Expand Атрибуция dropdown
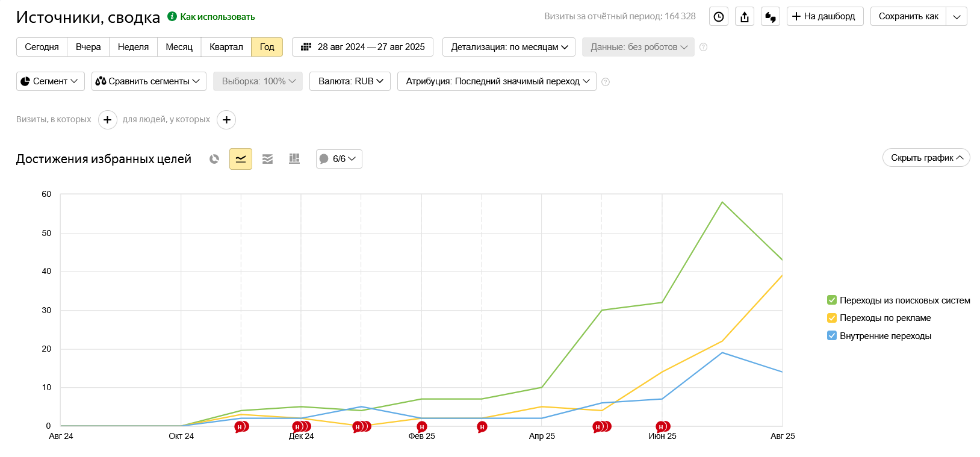The height and width of the screenshot is (457, 980). 497,81
